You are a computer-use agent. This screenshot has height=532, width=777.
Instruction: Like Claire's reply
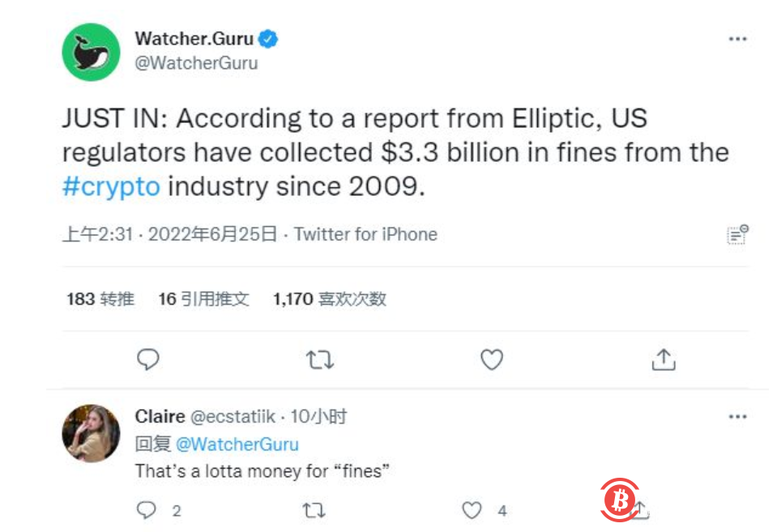click(x=472, y=509)
